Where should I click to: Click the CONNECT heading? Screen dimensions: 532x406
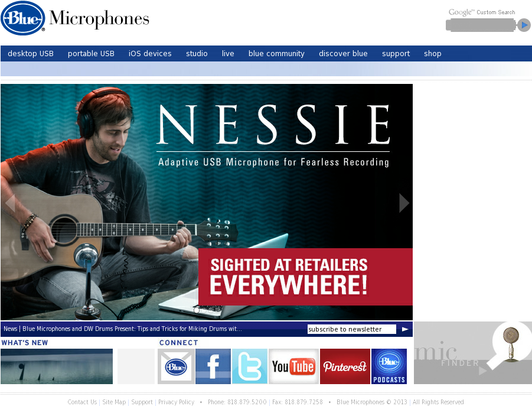point(178,343)
